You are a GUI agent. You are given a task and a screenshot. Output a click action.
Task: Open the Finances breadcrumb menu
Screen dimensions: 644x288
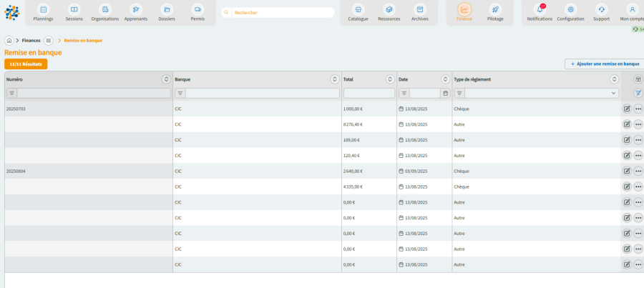pos(48,41)
